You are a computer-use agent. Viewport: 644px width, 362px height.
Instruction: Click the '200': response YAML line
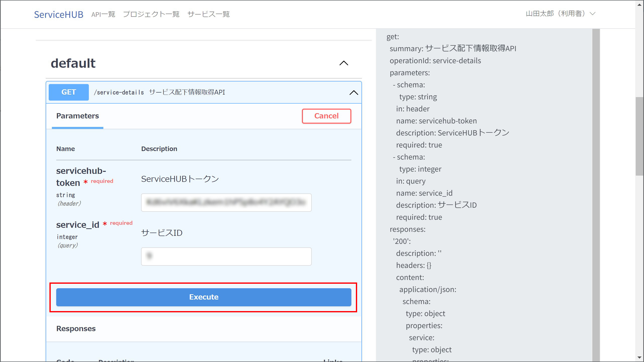pyautogui.click(x=402, y=241)
